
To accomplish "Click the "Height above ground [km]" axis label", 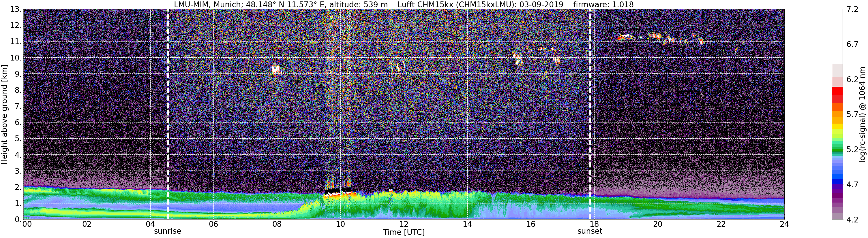I will (4, 114).
